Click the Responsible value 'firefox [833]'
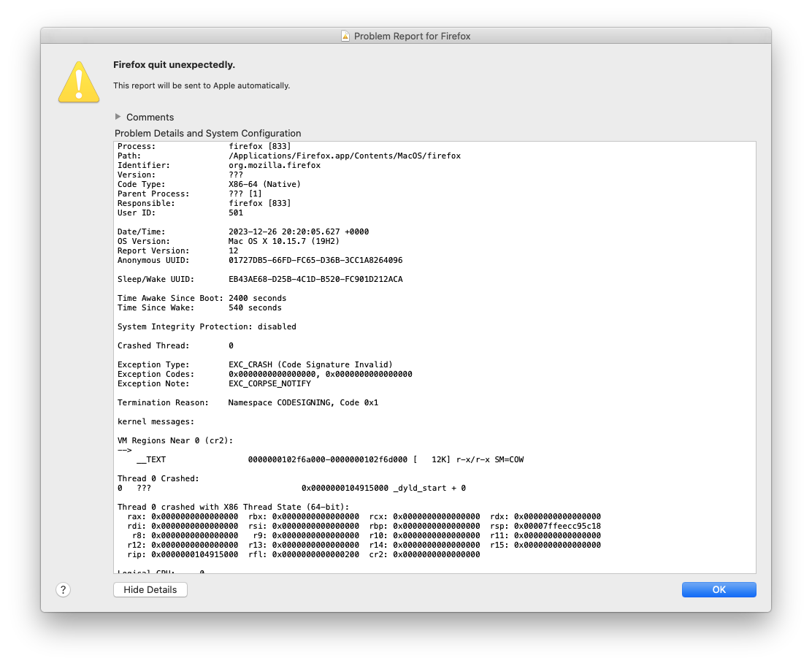 (x=259, y=204)
